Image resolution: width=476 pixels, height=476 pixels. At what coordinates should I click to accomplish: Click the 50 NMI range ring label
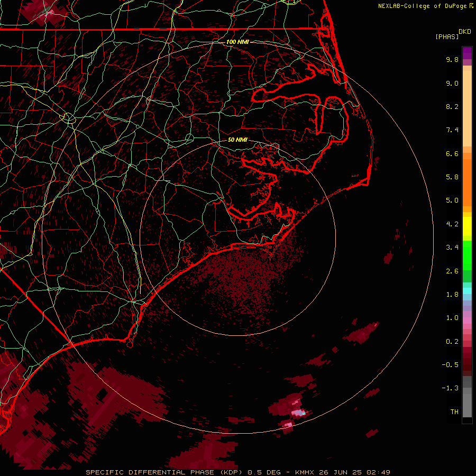(x=237, y=140)
